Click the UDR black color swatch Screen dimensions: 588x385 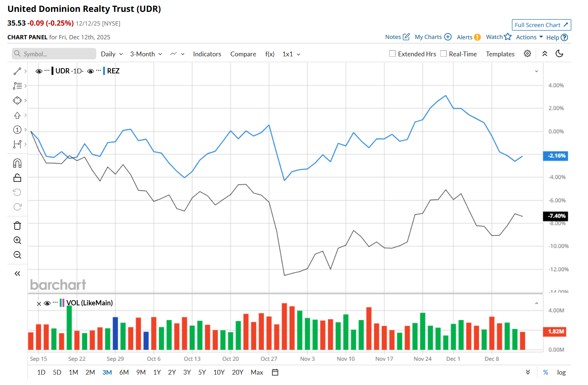point(53,71)
